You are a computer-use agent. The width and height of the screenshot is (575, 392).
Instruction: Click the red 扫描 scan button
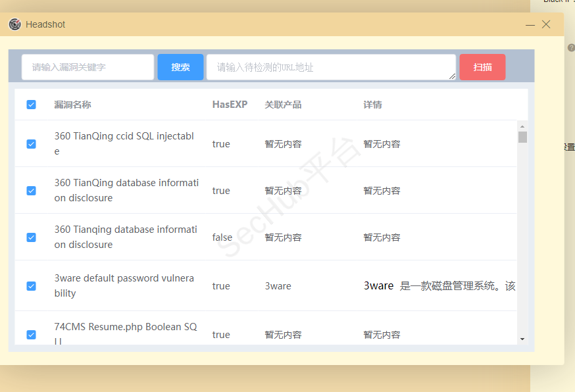click(482, 67)
